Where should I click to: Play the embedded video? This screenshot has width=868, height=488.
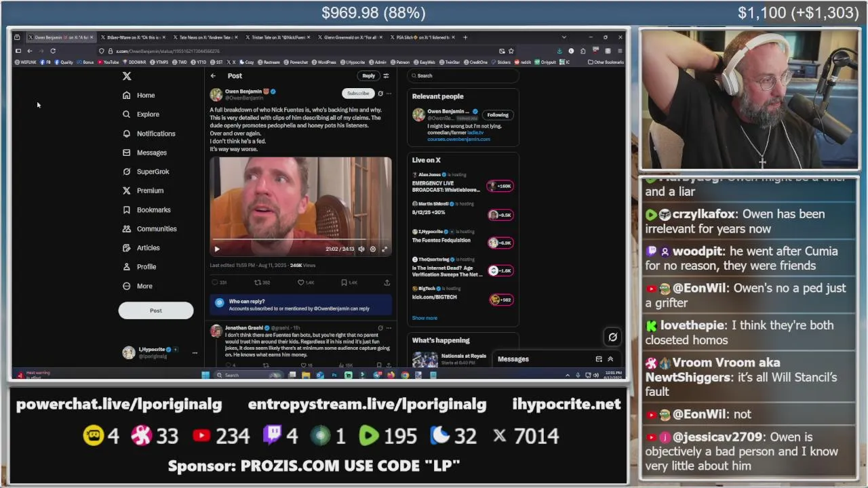coord(217,249)
